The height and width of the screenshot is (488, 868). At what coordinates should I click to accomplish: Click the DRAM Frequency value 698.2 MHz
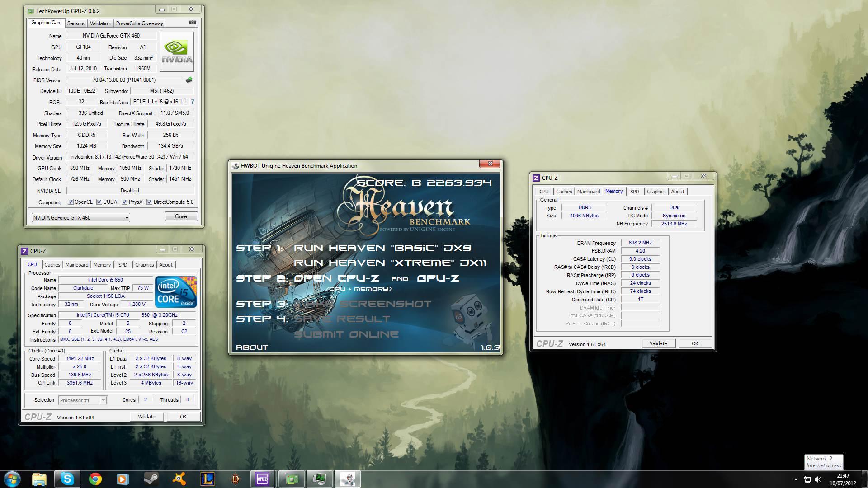coord(640,243)
